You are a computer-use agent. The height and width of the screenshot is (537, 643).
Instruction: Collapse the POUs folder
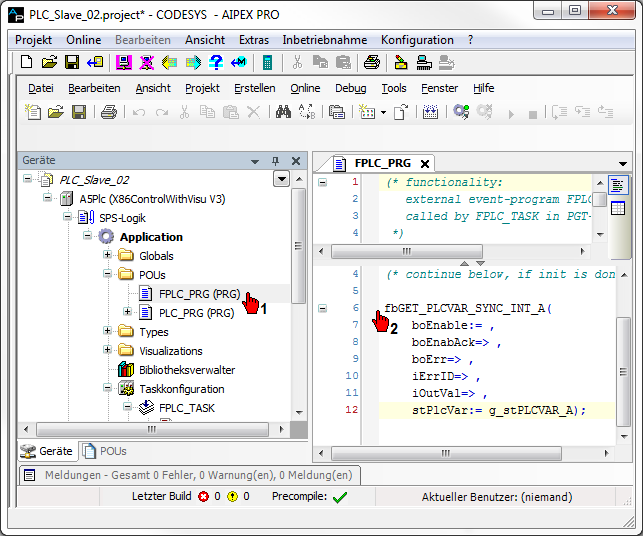[x=107, y=273]
